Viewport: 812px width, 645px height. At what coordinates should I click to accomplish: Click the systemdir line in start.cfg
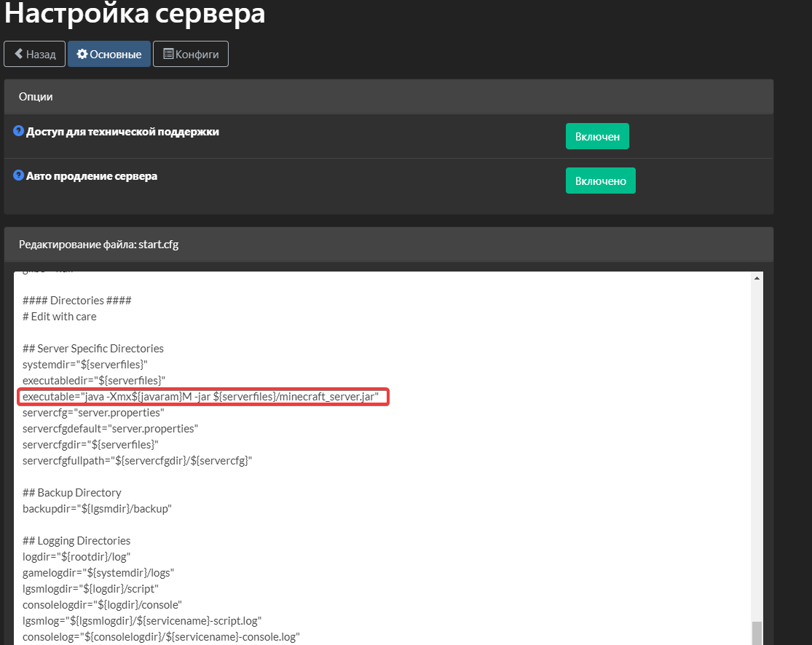85,365
